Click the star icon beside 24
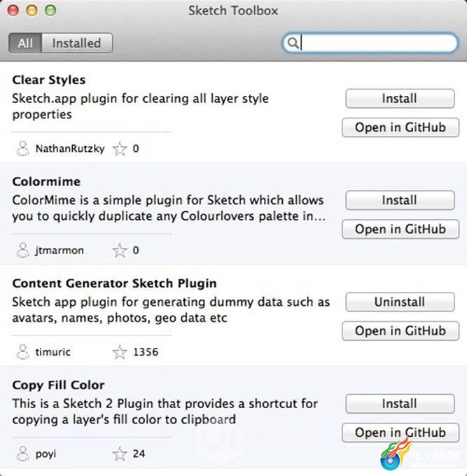 point(120,454)
